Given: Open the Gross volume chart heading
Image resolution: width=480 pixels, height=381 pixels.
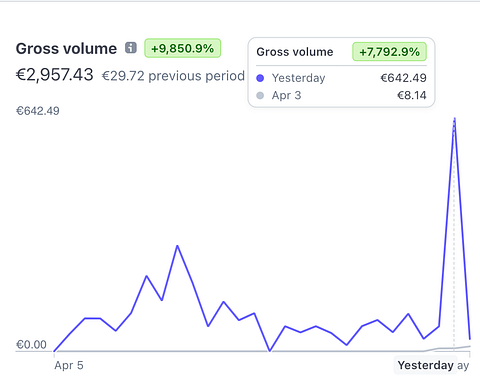Looking at the screenshot, I should click(66, 49).
